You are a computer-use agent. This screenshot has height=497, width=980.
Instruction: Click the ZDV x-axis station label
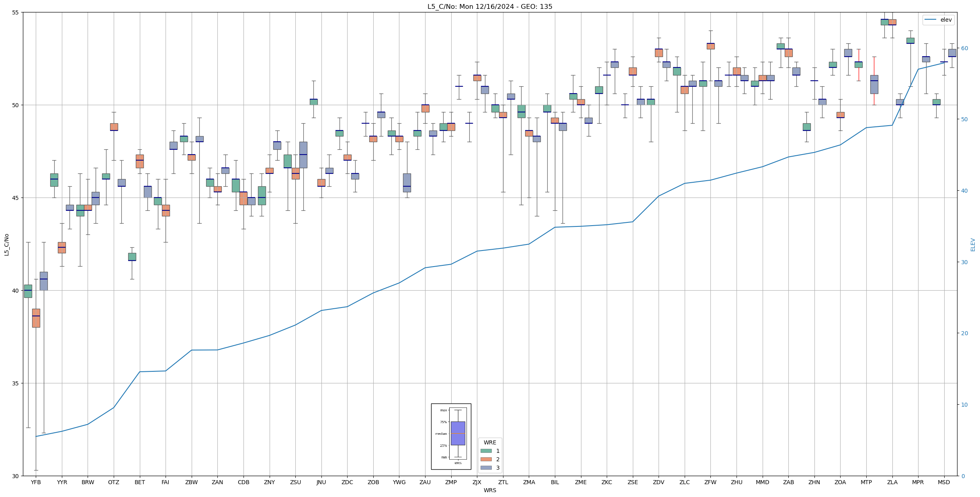click(x=659, y=482)
